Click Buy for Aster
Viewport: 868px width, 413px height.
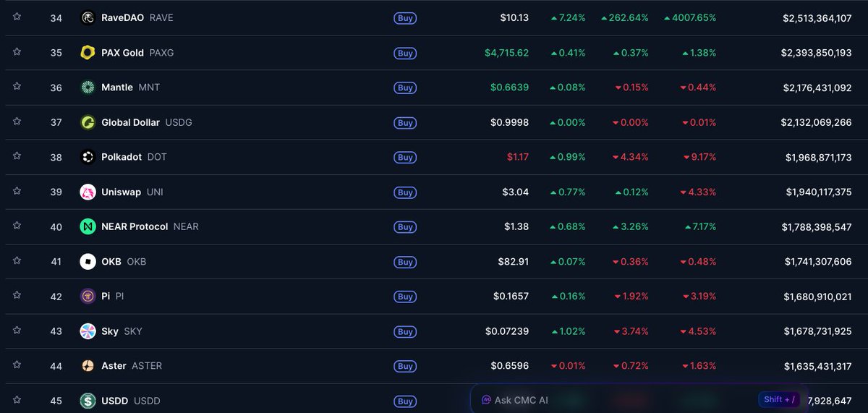pos(405,366)
